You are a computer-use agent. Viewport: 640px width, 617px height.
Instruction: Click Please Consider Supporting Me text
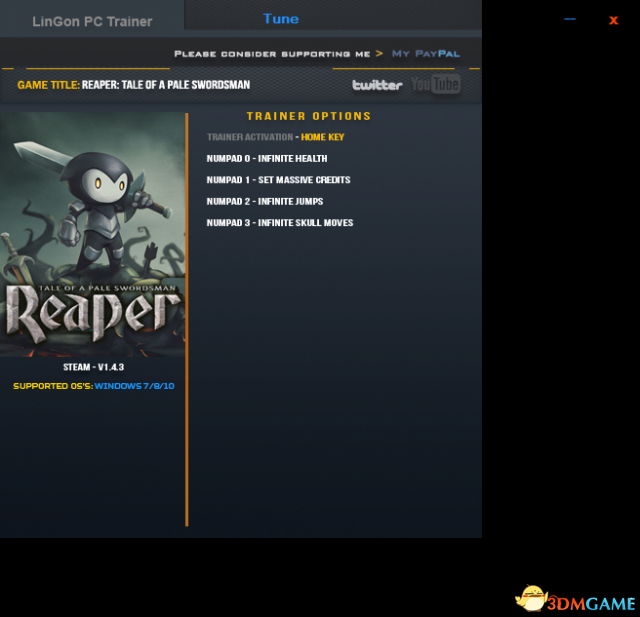272,54
